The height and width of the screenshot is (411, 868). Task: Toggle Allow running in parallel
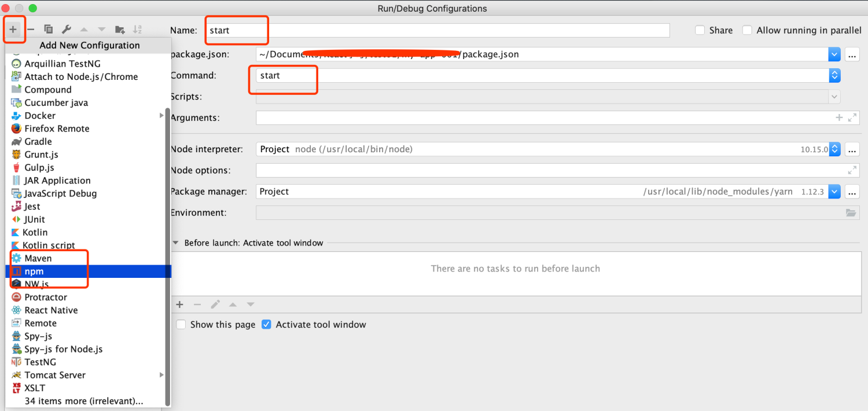tap(748, 30)
